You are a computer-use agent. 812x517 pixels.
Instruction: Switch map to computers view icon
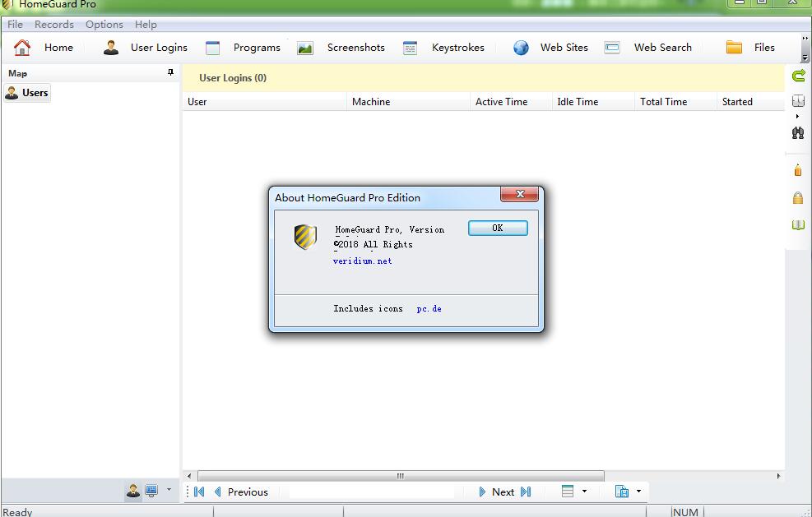(151, 490)
